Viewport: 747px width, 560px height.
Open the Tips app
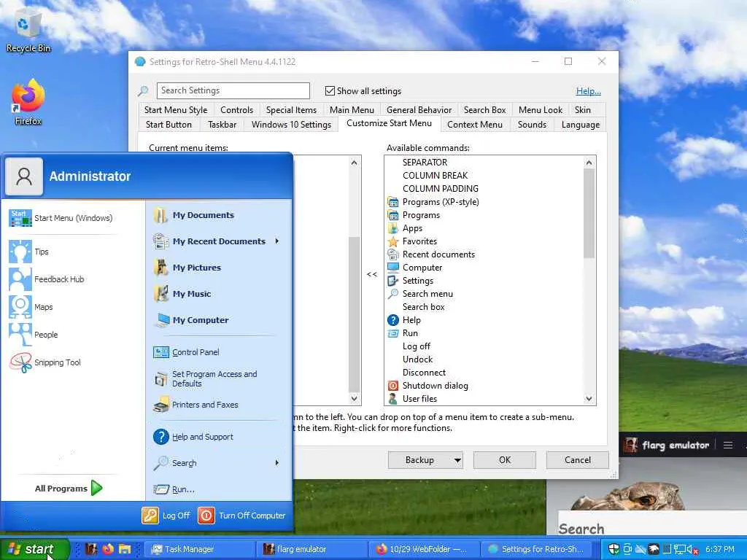click(x=28, y=252)
